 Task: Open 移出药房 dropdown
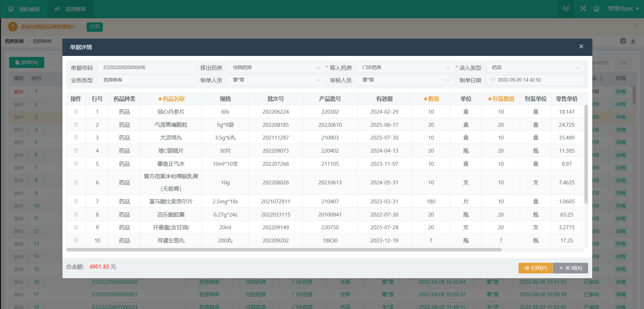276,68
